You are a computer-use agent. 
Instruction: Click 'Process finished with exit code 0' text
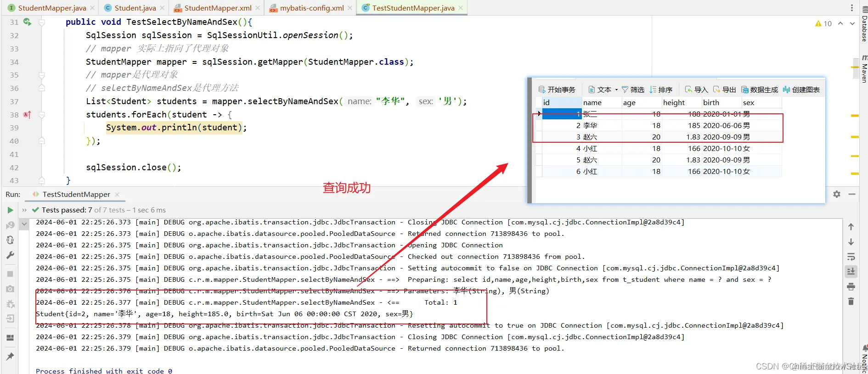pyautogui.click(x=104, y=371)
